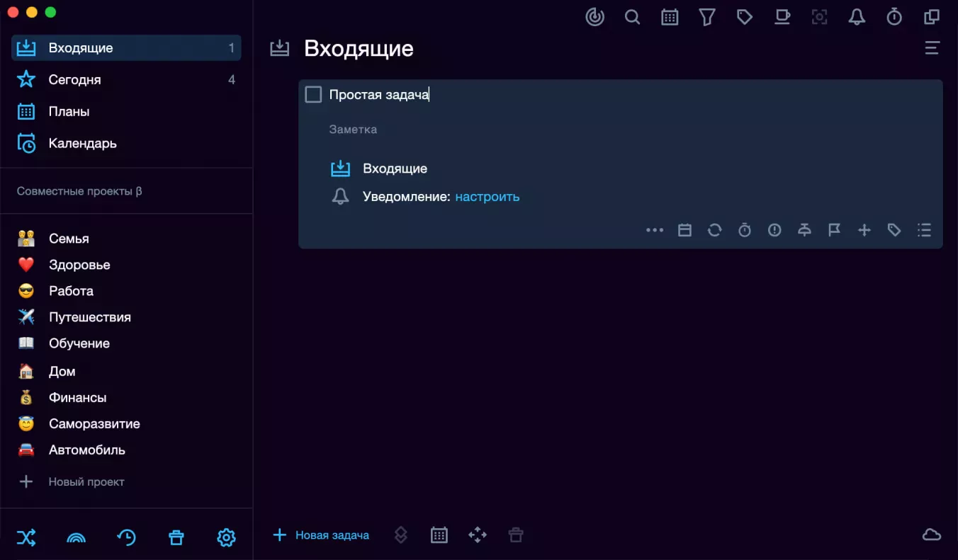Open the list view menu beside Входящие title
Viewport: 958px width, 560px height.
(932, 48)
